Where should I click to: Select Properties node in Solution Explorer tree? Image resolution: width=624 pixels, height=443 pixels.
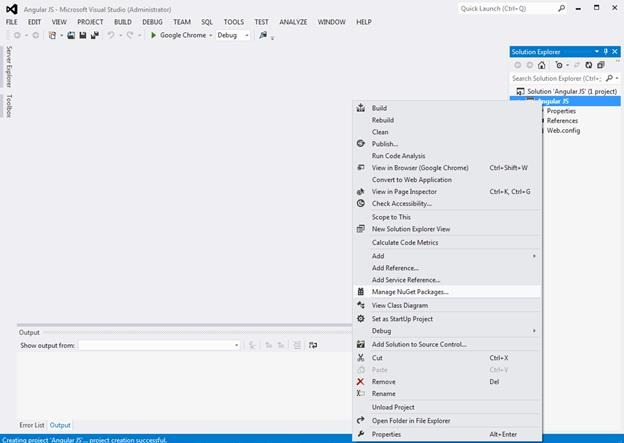click(561, 111)
